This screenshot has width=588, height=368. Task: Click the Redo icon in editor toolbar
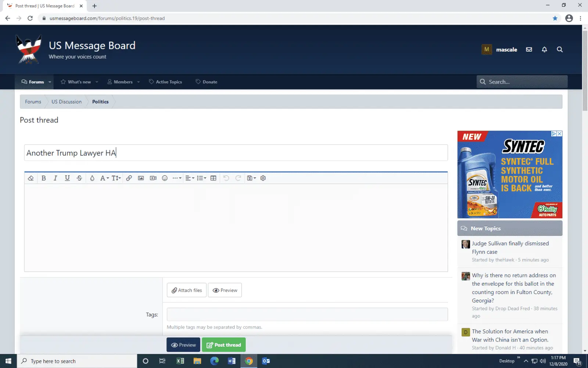click(238, 178)
